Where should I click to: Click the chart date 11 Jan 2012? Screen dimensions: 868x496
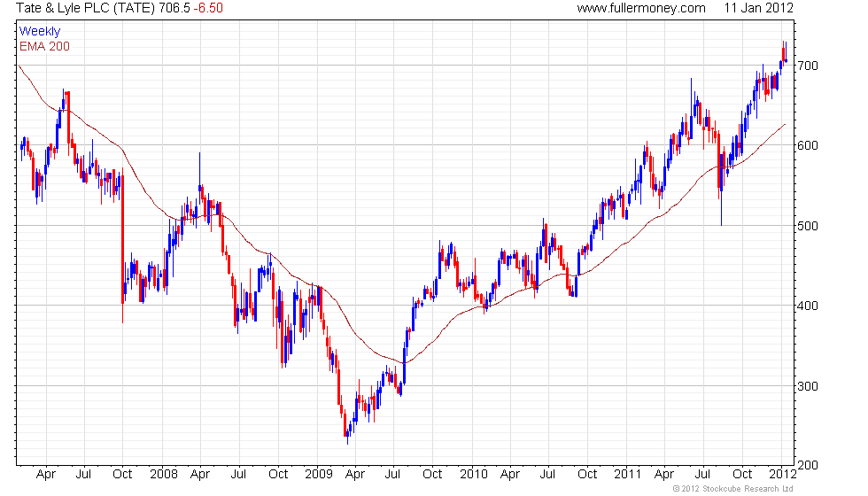758,8
